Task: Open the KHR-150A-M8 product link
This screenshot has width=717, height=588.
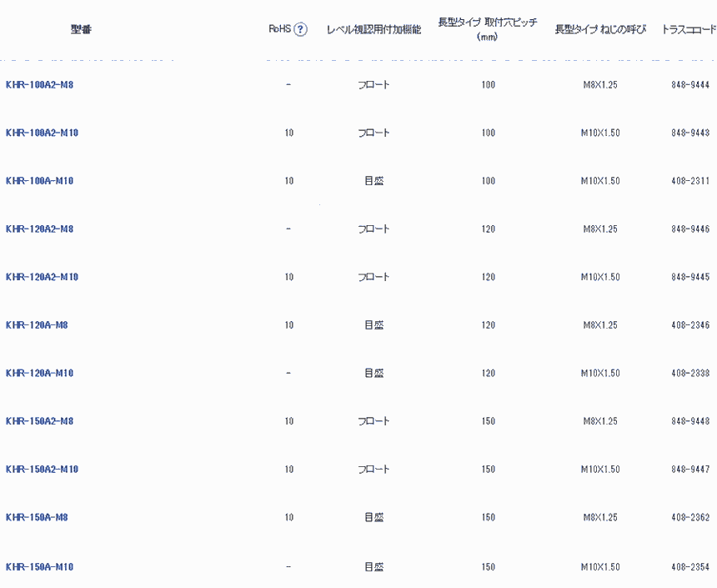Action: pos(37,517)
